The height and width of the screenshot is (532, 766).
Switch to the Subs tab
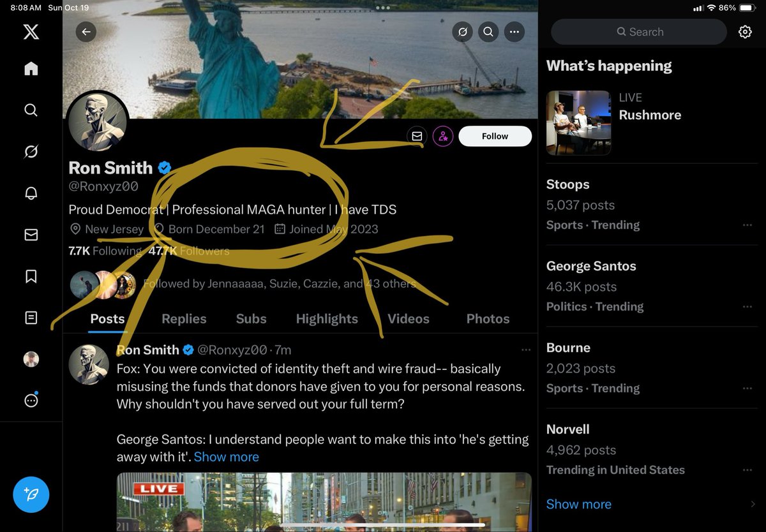tap(252, 319)
